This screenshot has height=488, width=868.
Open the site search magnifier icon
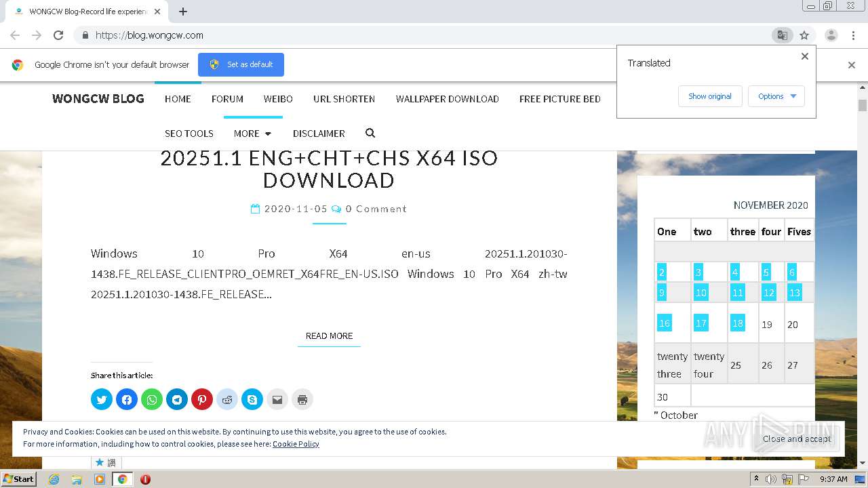coord(370,133)
